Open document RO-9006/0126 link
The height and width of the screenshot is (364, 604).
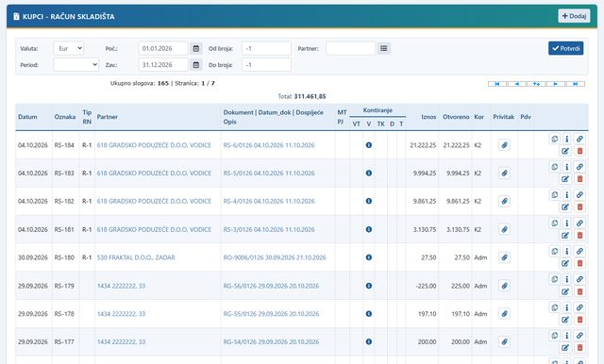275,257
